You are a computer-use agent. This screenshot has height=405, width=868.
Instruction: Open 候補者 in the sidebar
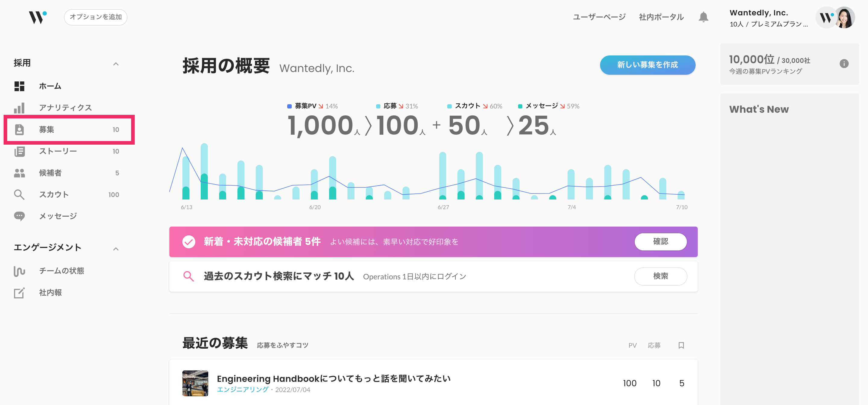(x=51, y=173)
